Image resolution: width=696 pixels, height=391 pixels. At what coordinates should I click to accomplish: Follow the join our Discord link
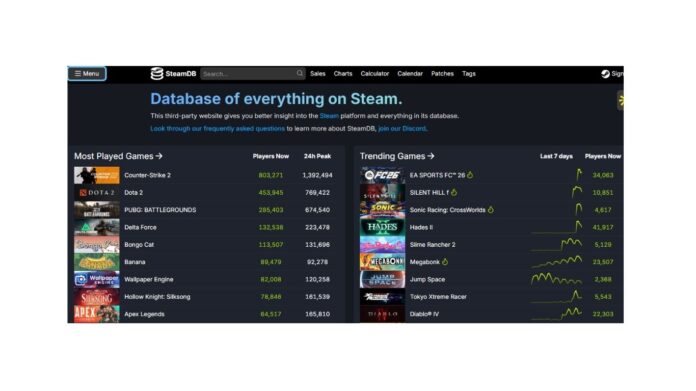[x=402, y=129]
